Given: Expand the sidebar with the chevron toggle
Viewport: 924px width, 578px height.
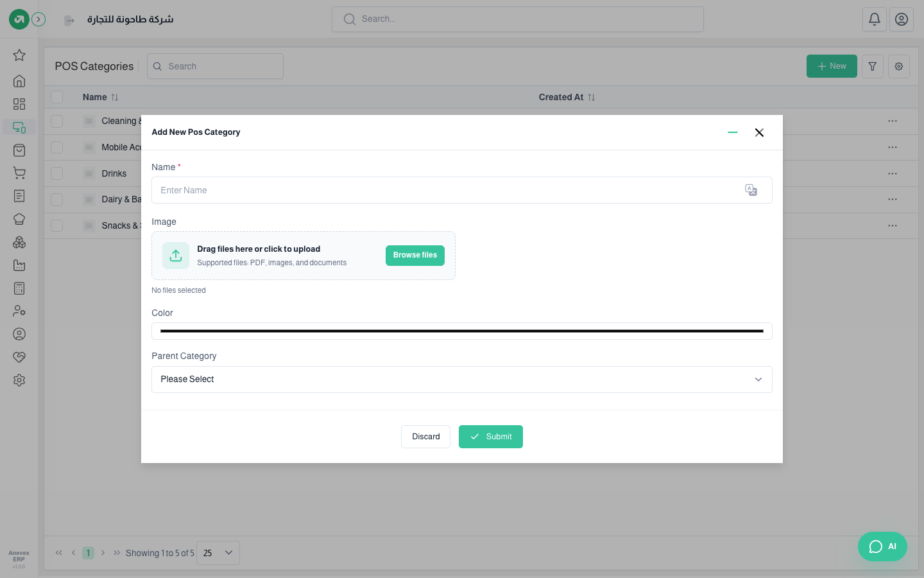Looking at the screenshot, I should (x=38, y=19).
